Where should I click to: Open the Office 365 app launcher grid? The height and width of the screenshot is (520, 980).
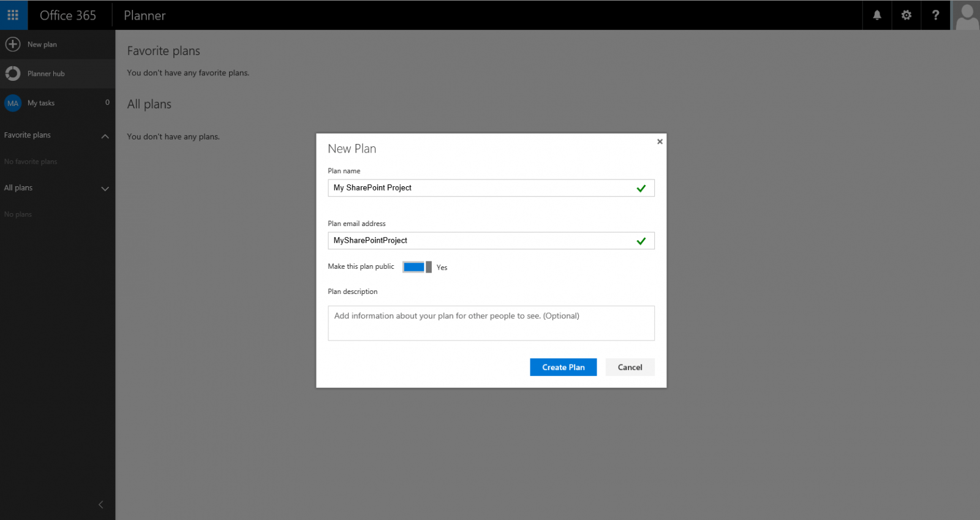[13, 15]
